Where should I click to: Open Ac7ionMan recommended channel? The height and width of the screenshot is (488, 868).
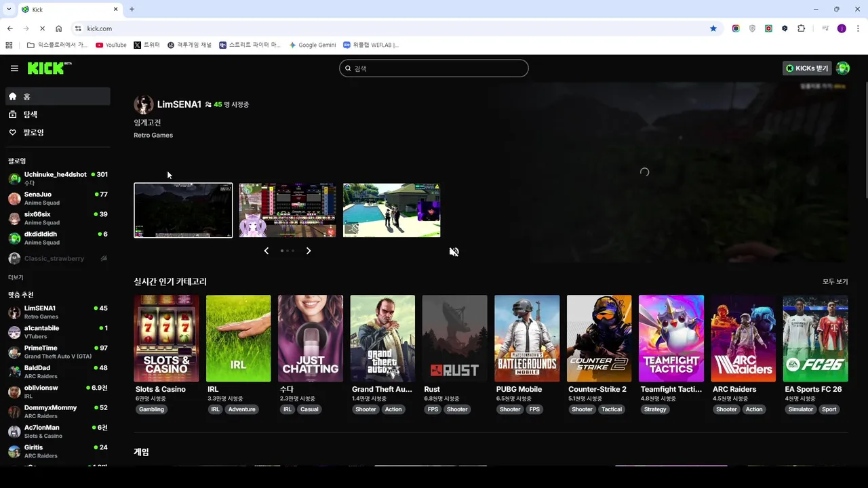[58, 431]
